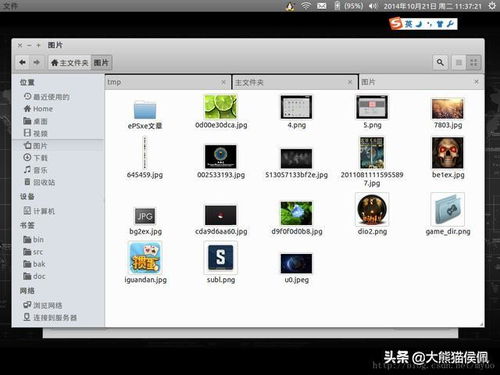Switch to the 图片 tab
The width and height of the screenshot is (500, 375).
pos(422,82)
